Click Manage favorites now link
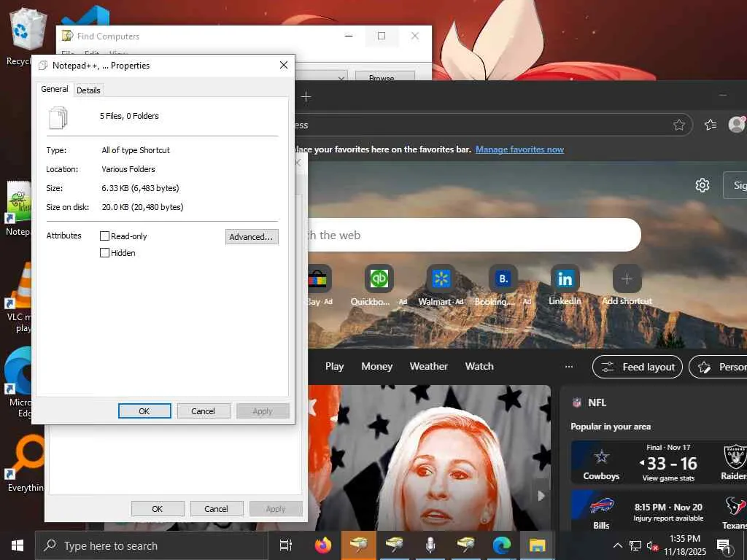747x560 pixels. (x=519, y=149)
